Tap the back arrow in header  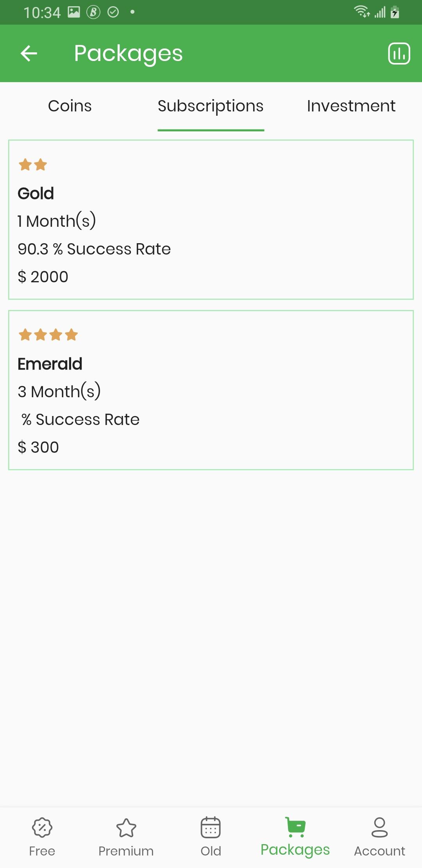click(29, 54)
